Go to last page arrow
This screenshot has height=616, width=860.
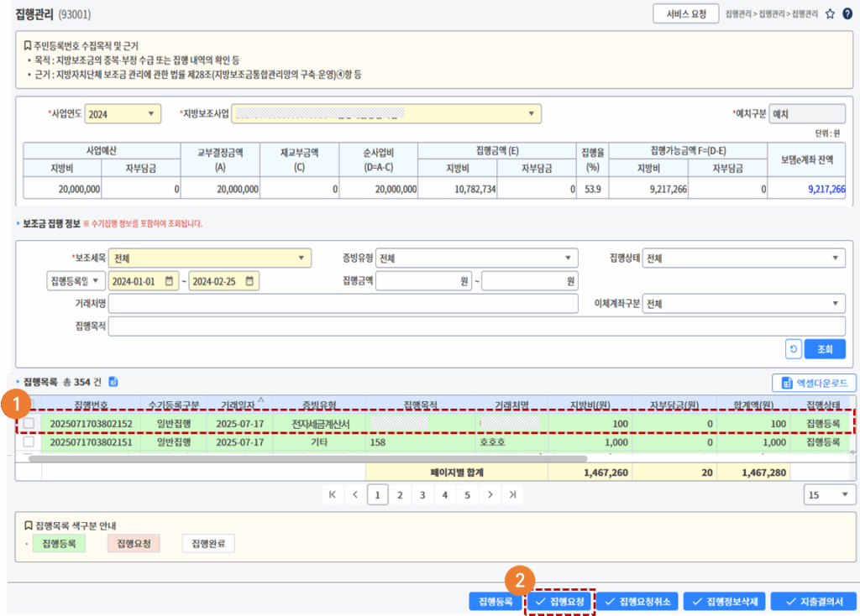pos(513,494)
